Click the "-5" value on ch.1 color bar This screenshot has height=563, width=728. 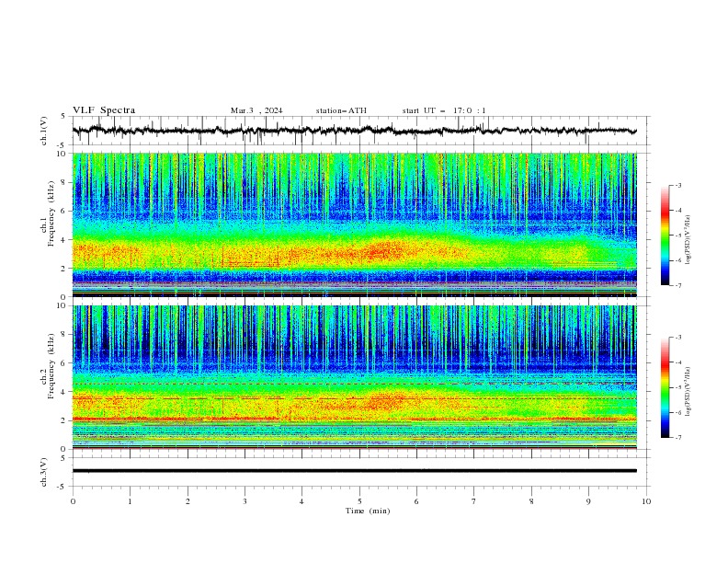[x=677, y=236]
